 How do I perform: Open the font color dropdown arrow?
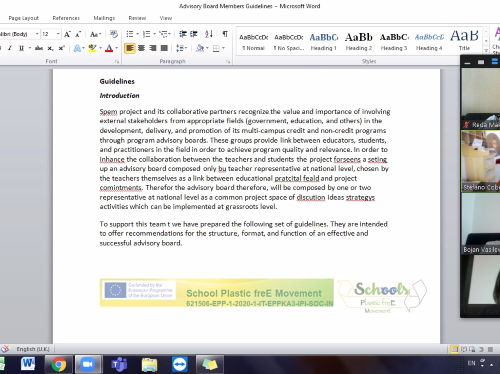click(x=117, y=48)
